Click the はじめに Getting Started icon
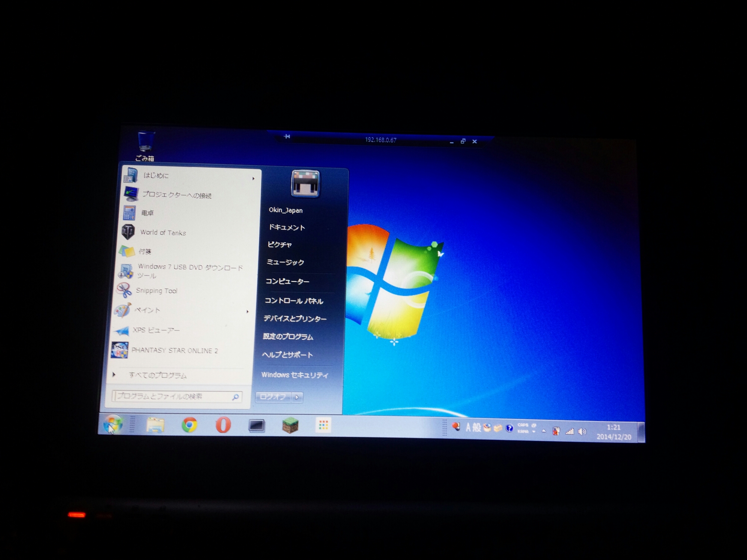This screenshot has height=560, width=747. click(x=131, y=175)
